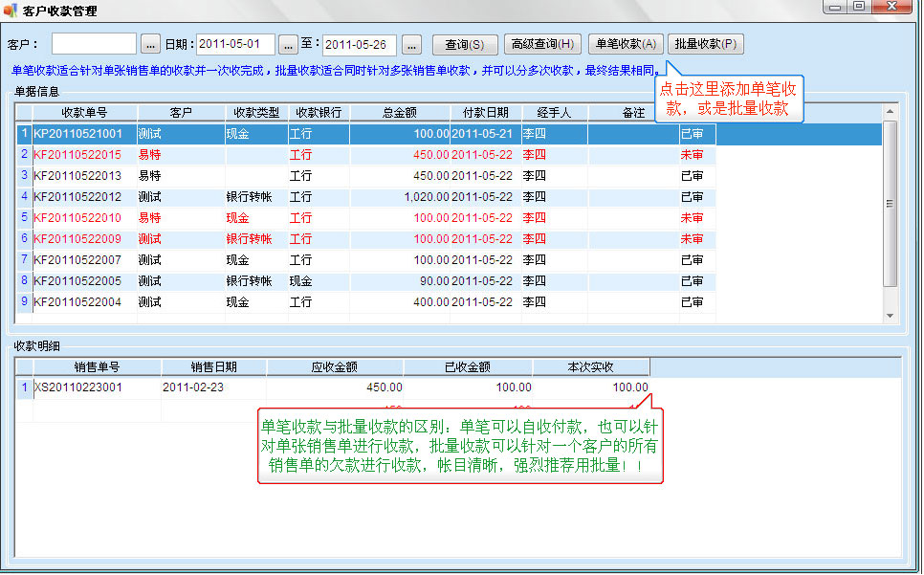The width and height of the screenshot is (924, 575).
Task: Select receipt row KP20110522012
Action: [x=77, y=197]
